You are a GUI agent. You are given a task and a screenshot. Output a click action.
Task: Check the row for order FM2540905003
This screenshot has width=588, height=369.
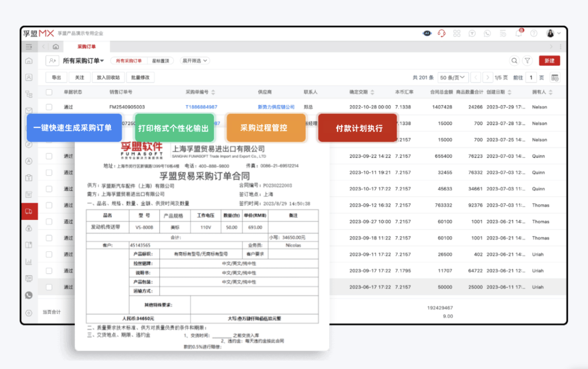pyautogui.click(x=49, y=107)
